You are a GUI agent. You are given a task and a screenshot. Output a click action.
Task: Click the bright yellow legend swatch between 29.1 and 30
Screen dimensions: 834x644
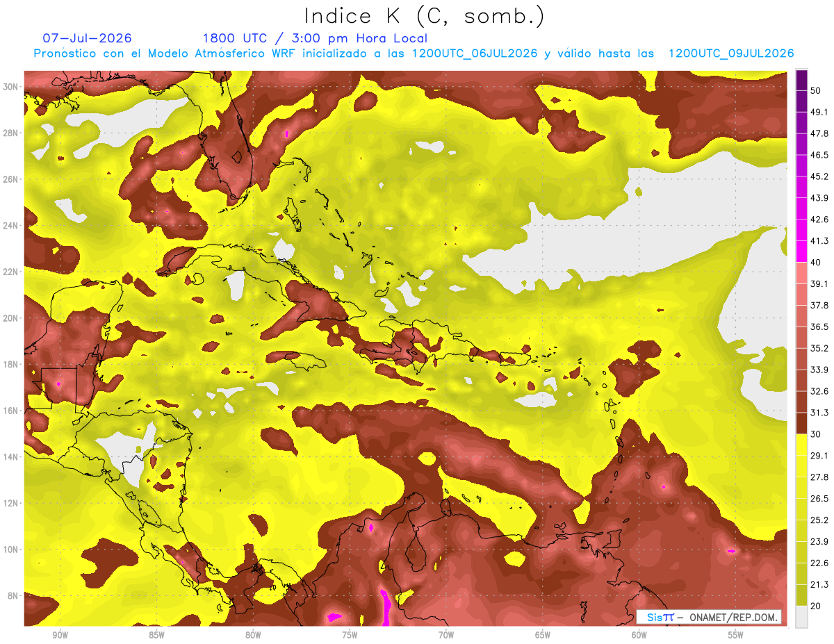[x=801, y=445]
